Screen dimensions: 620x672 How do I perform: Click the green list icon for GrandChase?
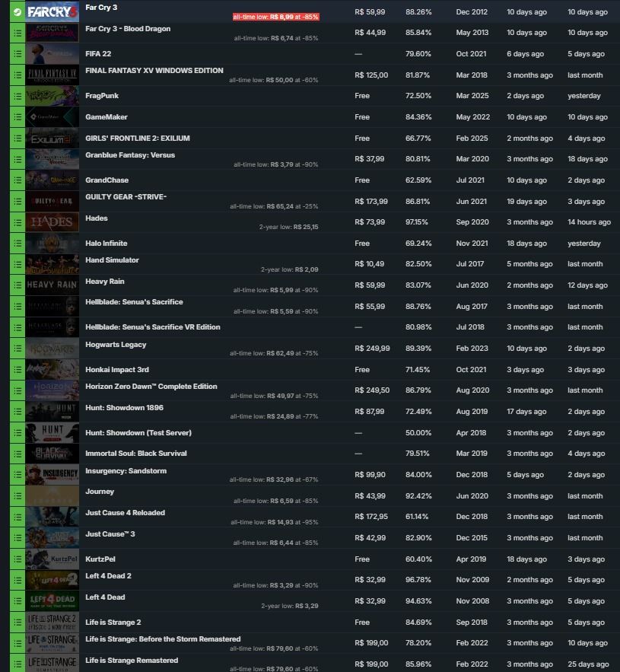click(17, 180)
